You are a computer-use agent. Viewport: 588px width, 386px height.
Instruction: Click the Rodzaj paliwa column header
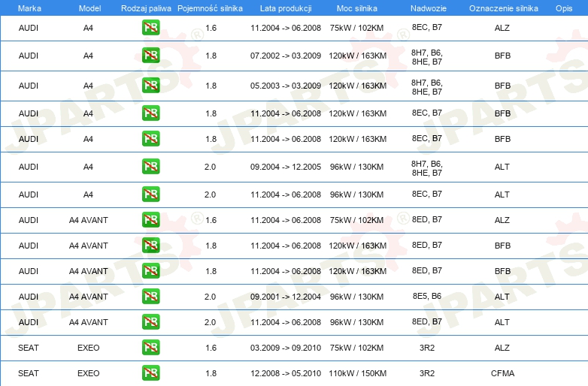(x=146, y=8)
